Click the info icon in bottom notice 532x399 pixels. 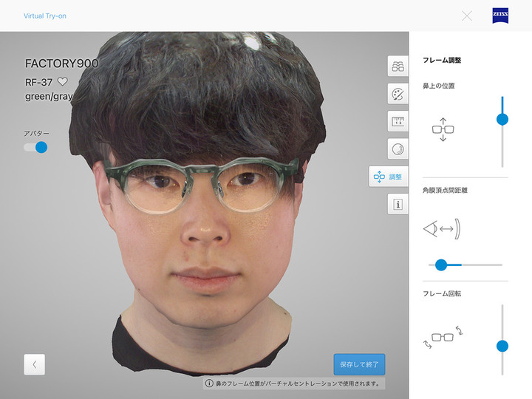(209, 383)
